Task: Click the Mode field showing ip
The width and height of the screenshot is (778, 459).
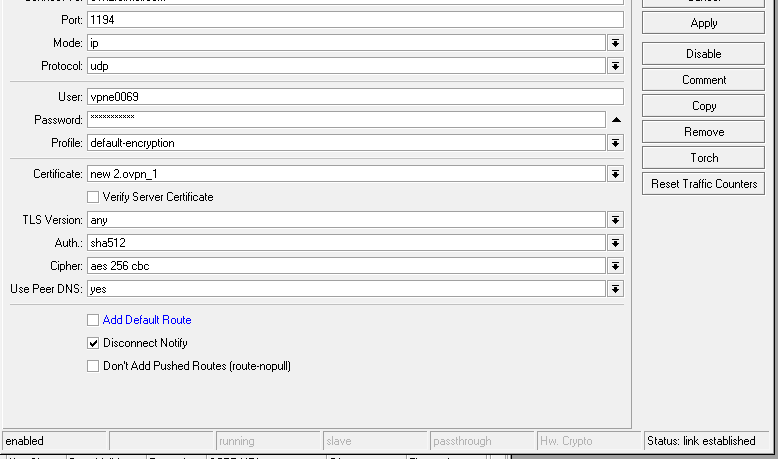Action: pos(346,43)
